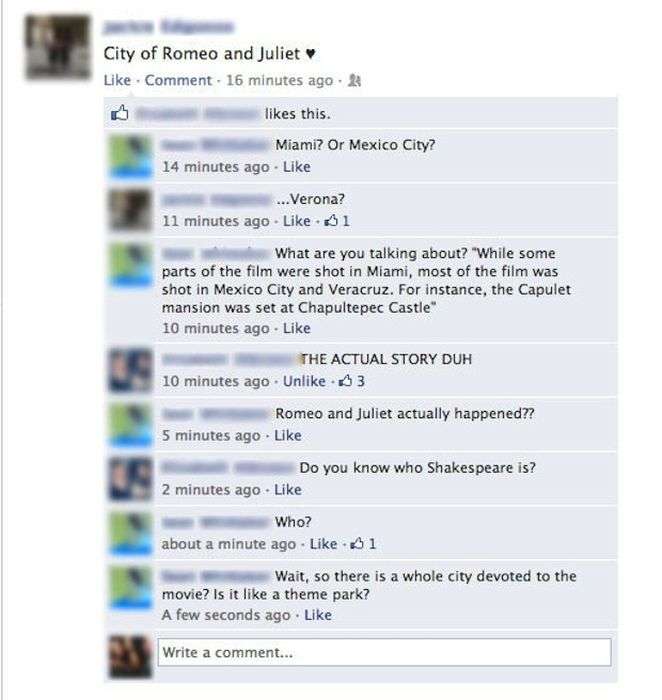Viewport: 662px width, 700px height.
Task: Click the "Write a comment..." input field
Action: click(384, 652)
